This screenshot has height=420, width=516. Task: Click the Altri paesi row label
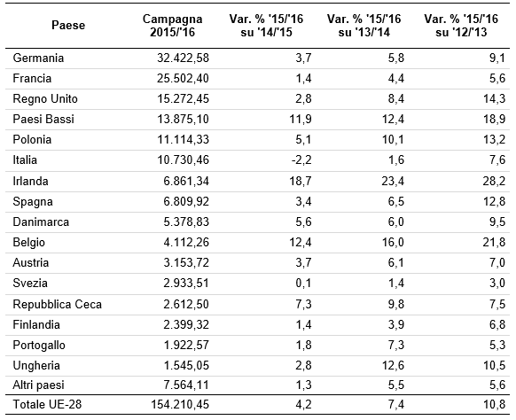coord(38,385)
